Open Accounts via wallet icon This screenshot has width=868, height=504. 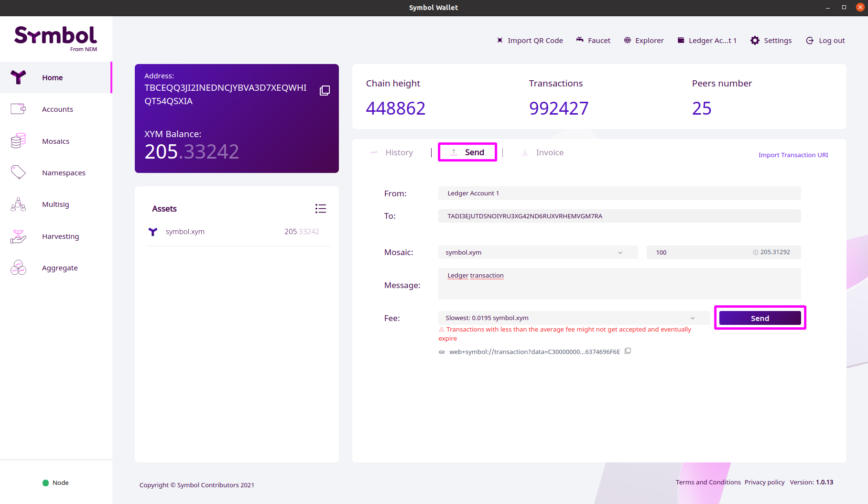pyautogui.click(x=18, y=109)
